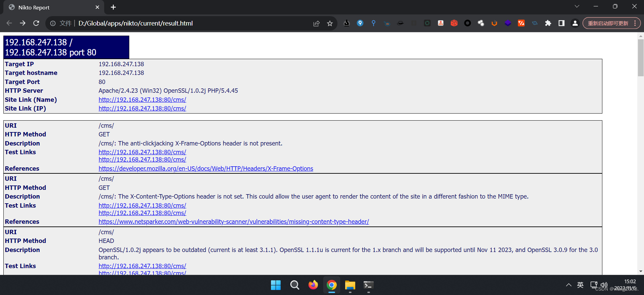Viewport: 644px width, 295px height.
Task: Open the Mozilla X-Frame-Options reference link
Action: coord(206,169)
